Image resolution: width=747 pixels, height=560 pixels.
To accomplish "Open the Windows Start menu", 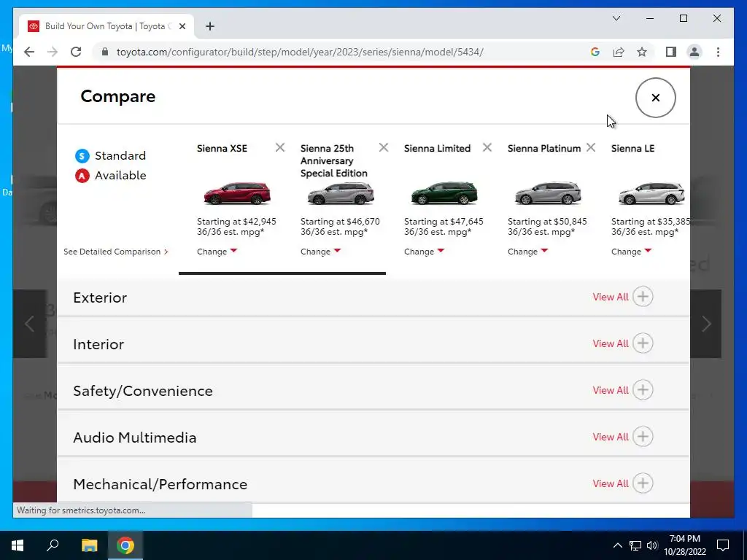I will click(18, 545).
